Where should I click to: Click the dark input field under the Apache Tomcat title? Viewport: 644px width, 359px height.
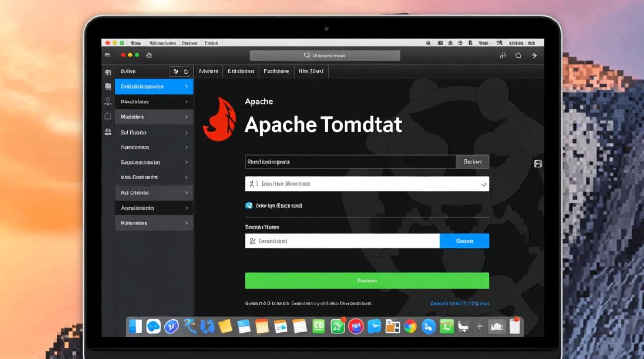[x=350, y=162]
